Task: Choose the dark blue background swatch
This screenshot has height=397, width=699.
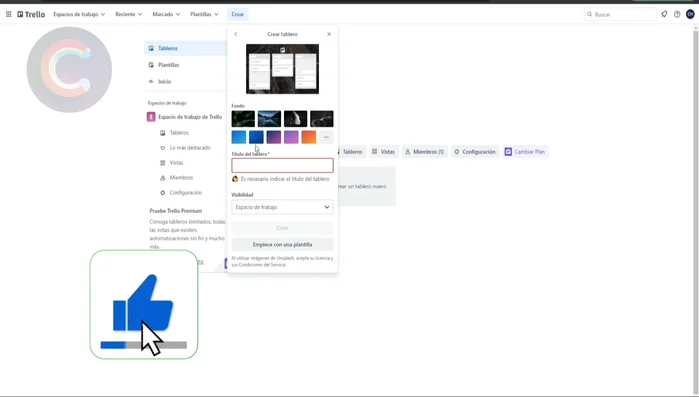Action: coord(256,137)
